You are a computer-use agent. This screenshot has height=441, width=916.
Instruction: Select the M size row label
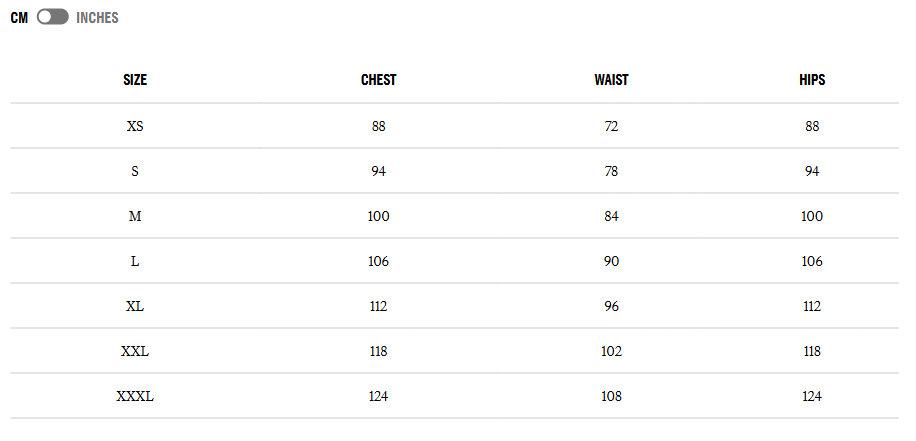click(x=135, y=217)
